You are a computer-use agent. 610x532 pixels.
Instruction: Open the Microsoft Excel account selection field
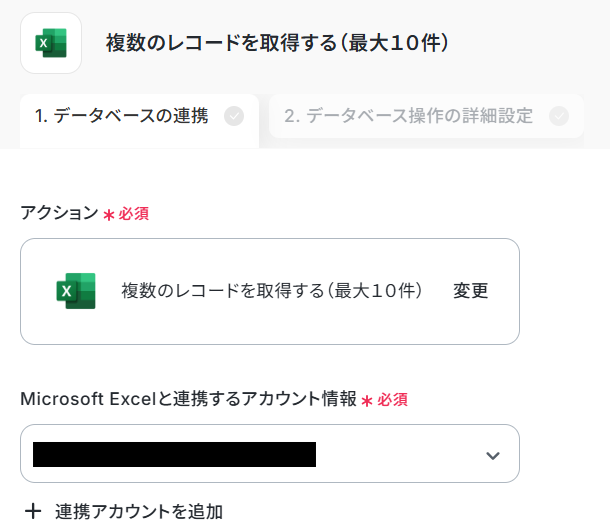pos(270,453)
